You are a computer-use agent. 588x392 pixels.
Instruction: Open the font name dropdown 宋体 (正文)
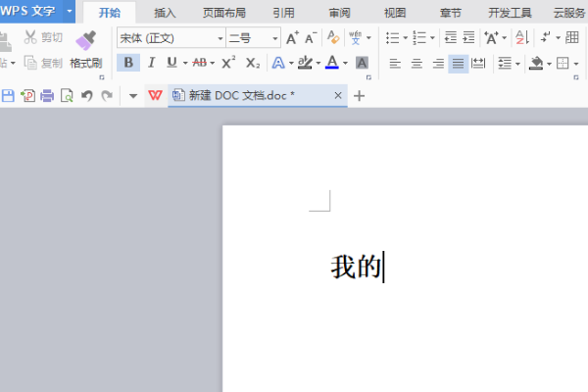click(x=171, y=38)
